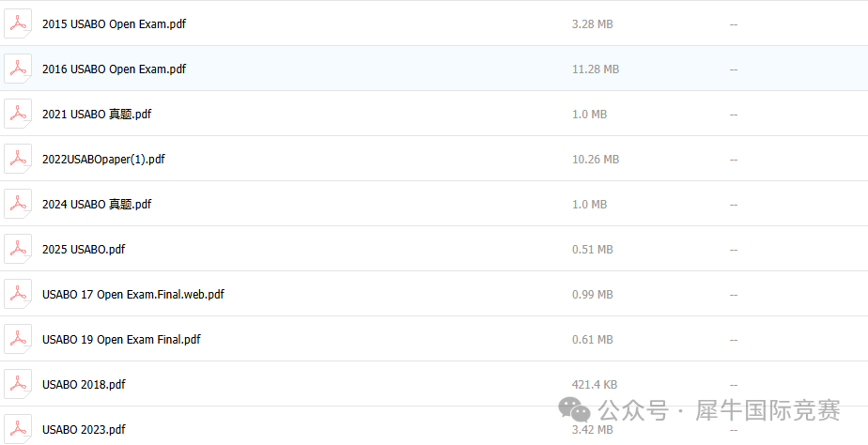Click the 421.4 KB size of USABO 2018
Screen dimensions: 868x445
tap(594, 385)
